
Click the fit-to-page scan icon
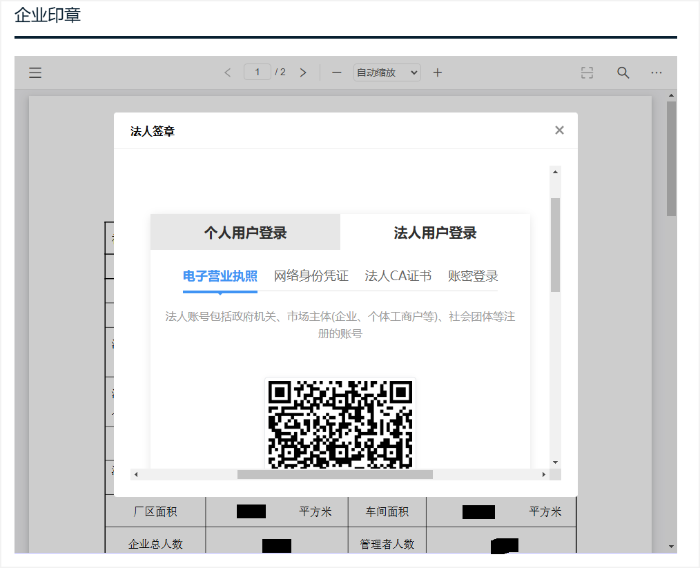coord(587,72)
